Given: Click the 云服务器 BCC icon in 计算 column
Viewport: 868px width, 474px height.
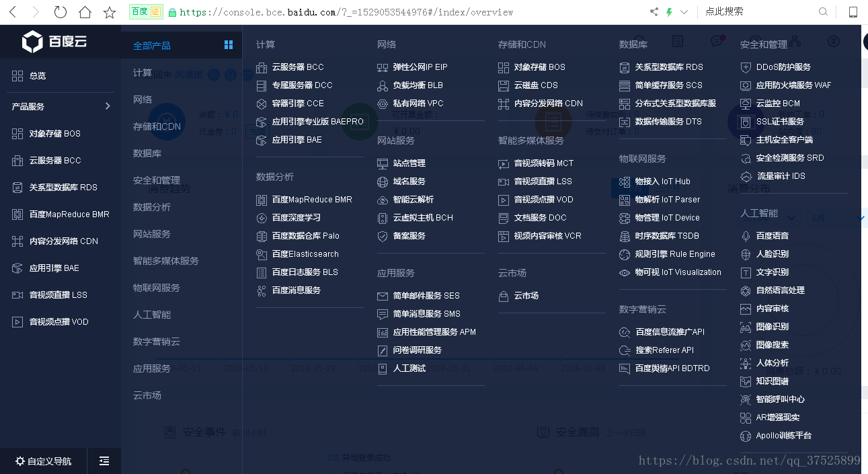Looking at the screenshot, I should click(x=262, y=67).
